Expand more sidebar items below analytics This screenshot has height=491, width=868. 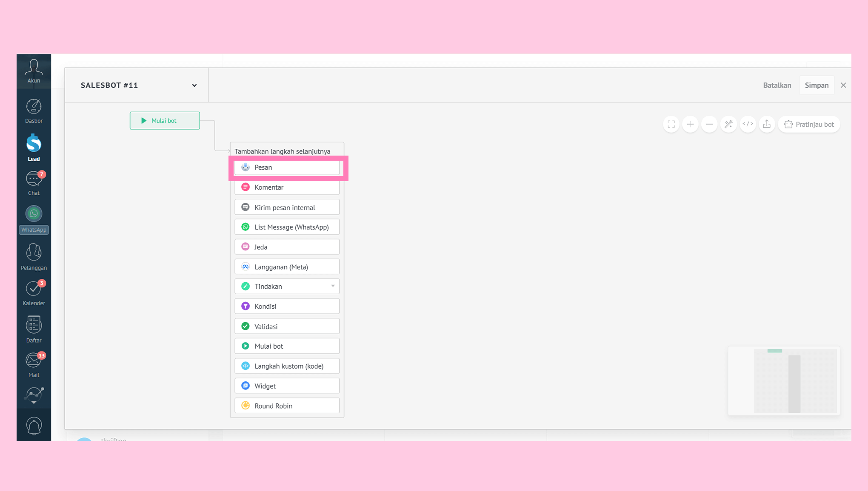pyautogui.click(x=34, y=402)
